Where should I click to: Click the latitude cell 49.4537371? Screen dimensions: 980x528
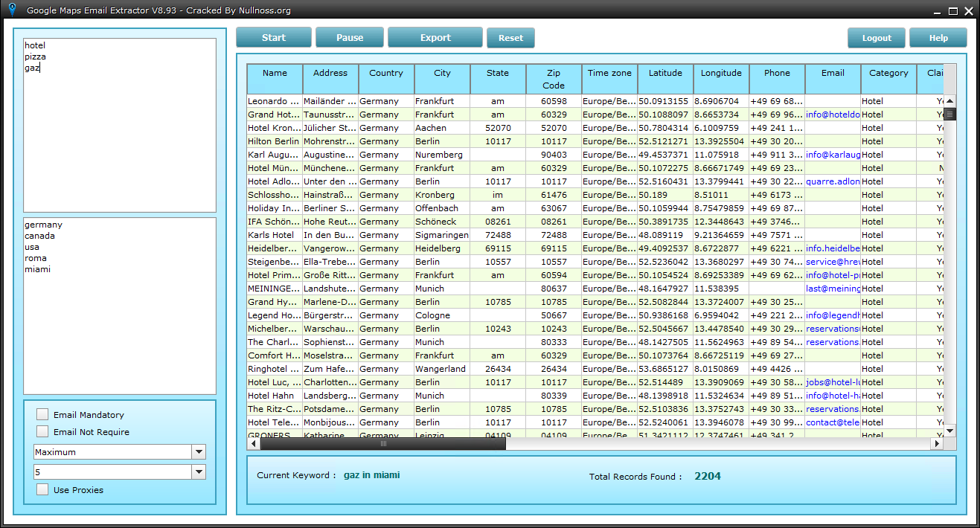(x=665, y=155)
